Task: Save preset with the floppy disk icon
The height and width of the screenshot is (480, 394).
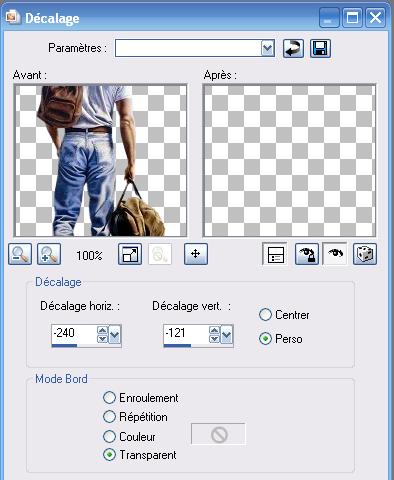Action: [320, 49]
